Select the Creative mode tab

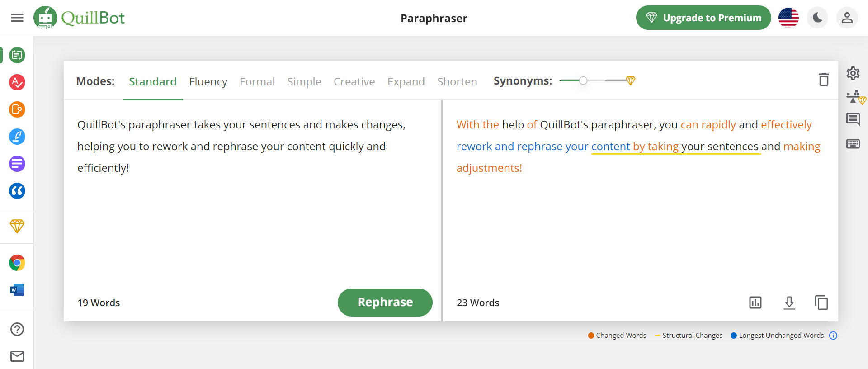click(354, 81)
